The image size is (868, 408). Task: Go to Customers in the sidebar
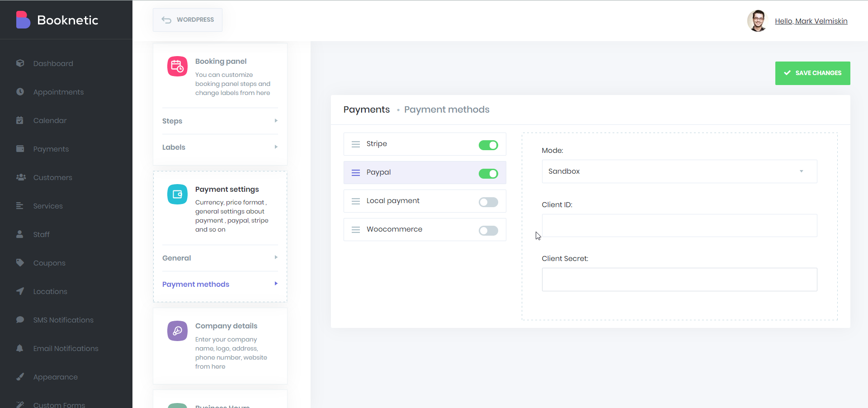(52, 177)
